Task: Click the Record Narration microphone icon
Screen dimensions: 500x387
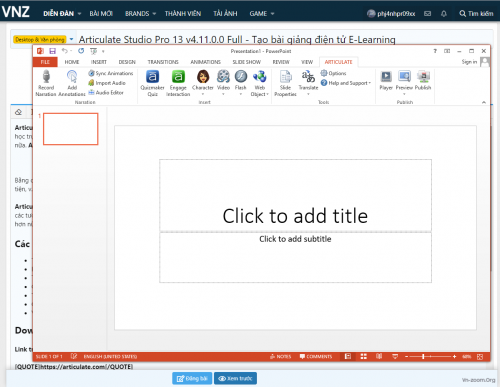Action: click(x=46, y=77)
